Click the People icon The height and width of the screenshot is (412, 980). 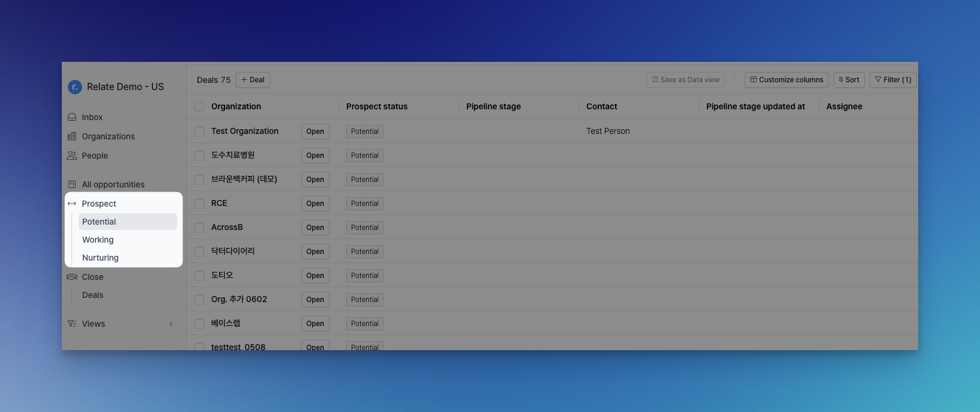click(x=72, y=156)
